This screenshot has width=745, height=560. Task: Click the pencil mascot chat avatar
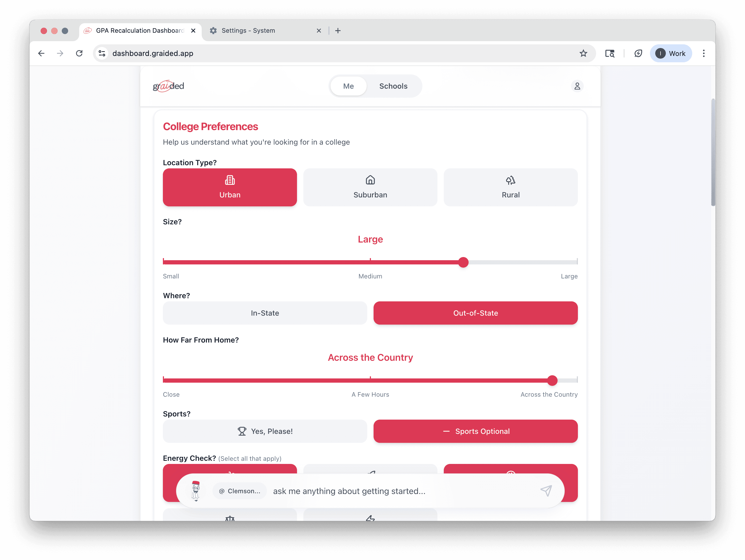click(x=196, y=491)
